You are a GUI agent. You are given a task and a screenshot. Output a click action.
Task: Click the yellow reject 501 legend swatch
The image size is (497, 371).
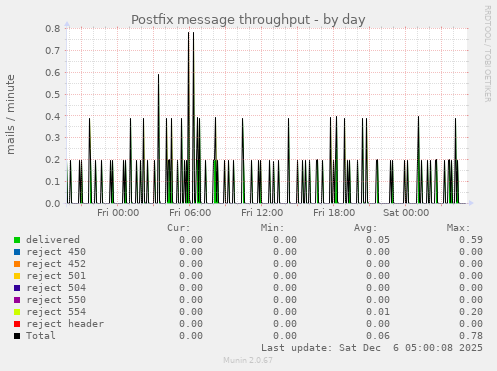point(17,276)
